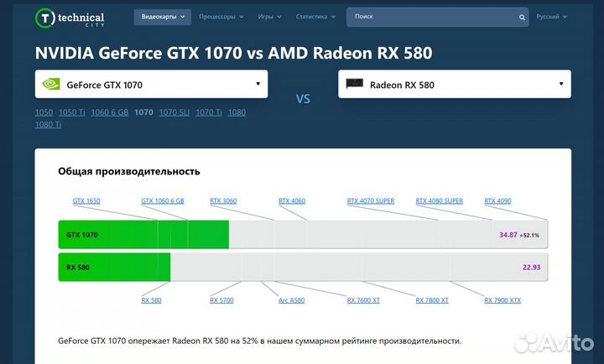Expand the Radeon RX 580 dropdown arrow

(x=561, y=84)
